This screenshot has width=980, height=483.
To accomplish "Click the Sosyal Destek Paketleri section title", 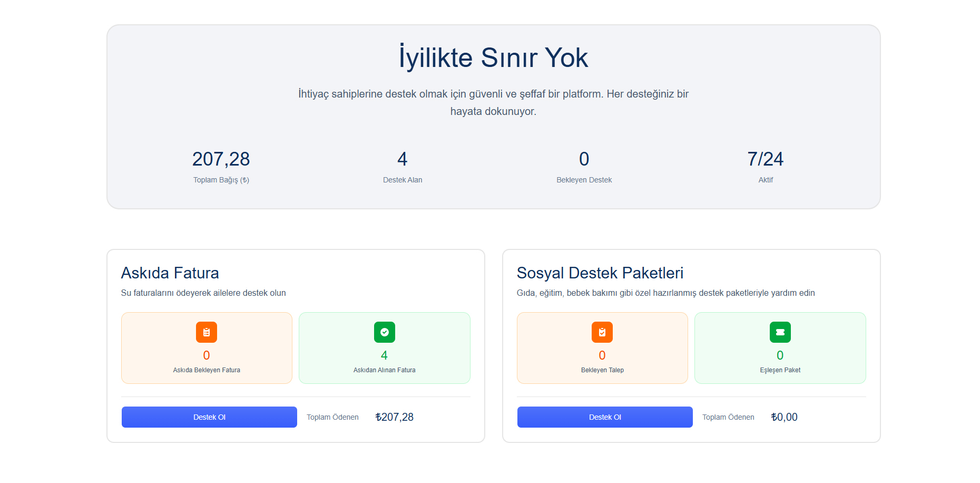I will click(x=600, y=273).
